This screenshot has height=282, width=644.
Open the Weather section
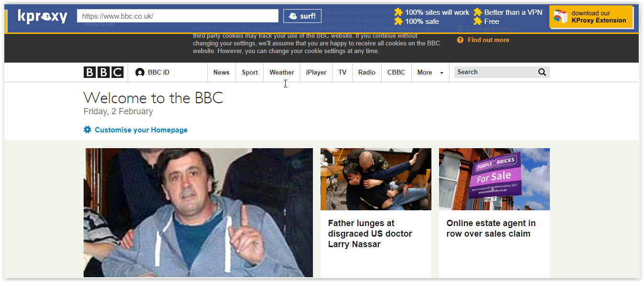pos(282,73)
